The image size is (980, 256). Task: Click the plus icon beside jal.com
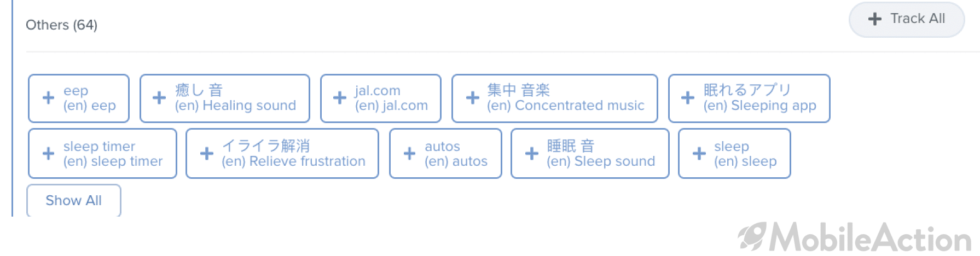coord(340,98)
